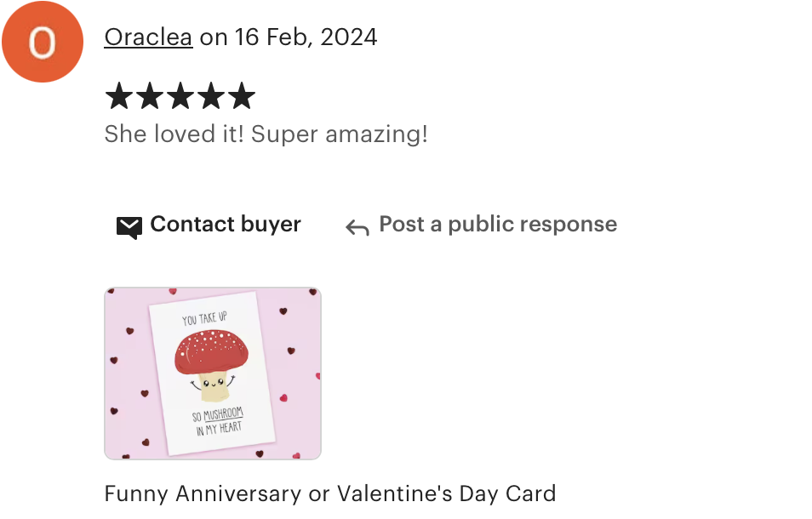Open the Oraclea buyer profile link
Viewport: 812px width, 519px height.
pyautogui.click(x=149, y=37)
